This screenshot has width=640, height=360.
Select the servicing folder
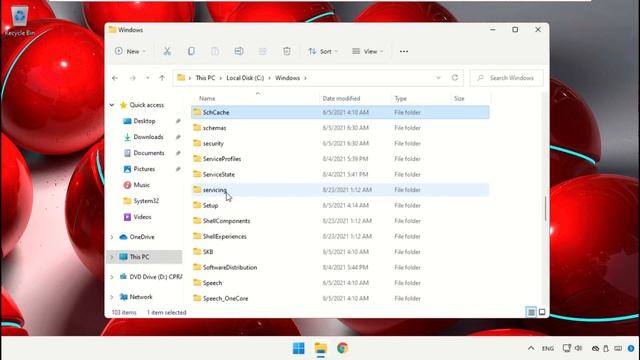(340, 190)
